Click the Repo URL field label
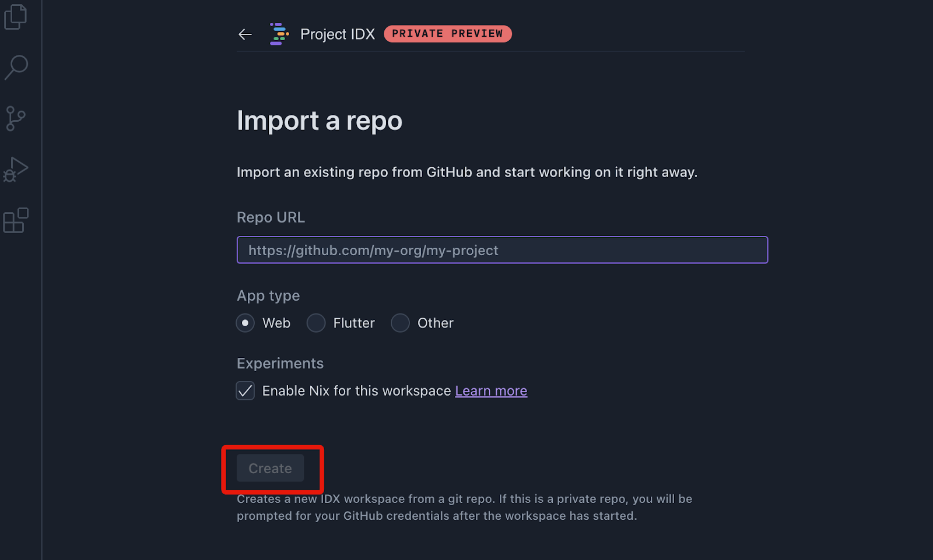The height and width of the screenshot is (560, 933). tap(271, 217)
